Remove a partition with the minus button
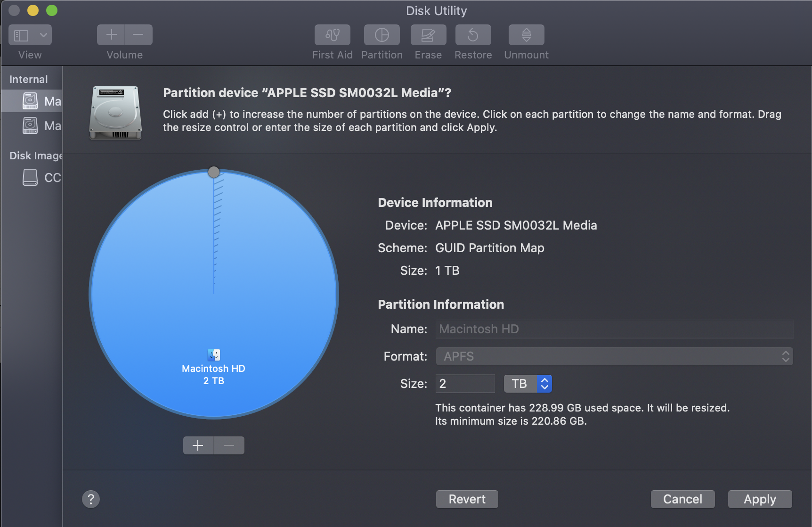Screen dimensions: 812x527 (x=229, y=445)
